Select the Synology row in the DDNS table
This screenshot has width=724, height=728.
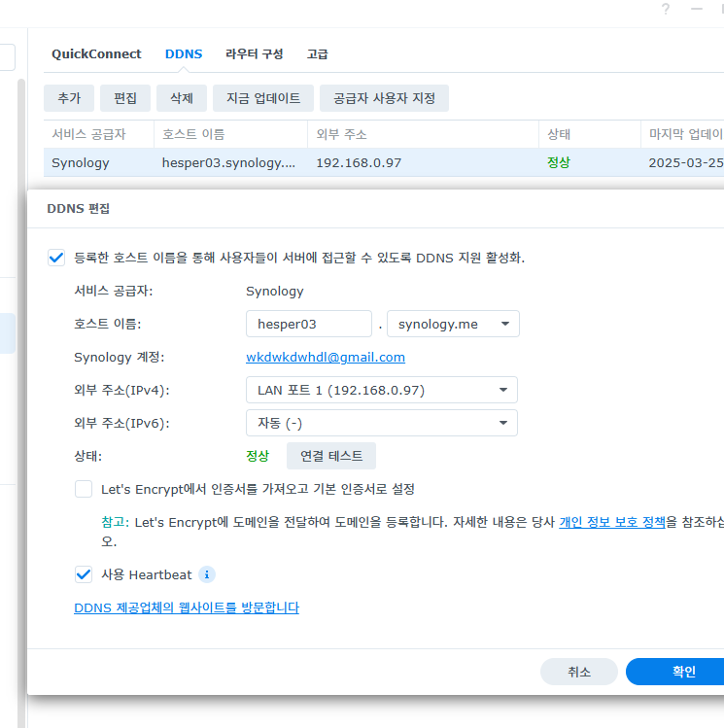pos(384,162)
